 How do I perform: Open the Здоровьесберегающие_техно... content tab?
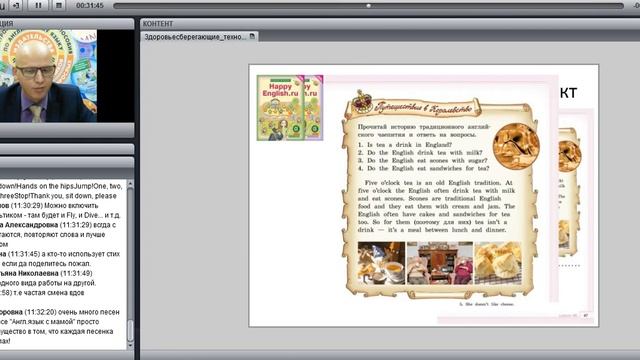(x=199, y=37)
